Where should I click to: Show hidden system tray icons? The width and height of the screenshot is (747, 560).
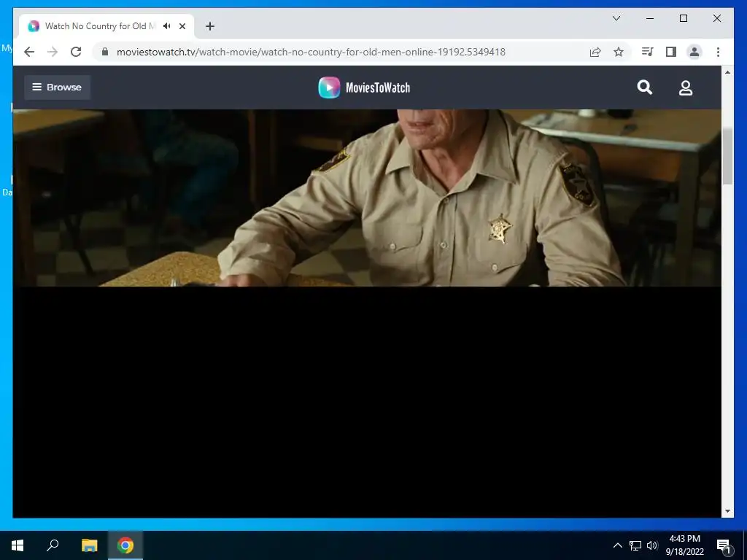(x=617, y=545)
